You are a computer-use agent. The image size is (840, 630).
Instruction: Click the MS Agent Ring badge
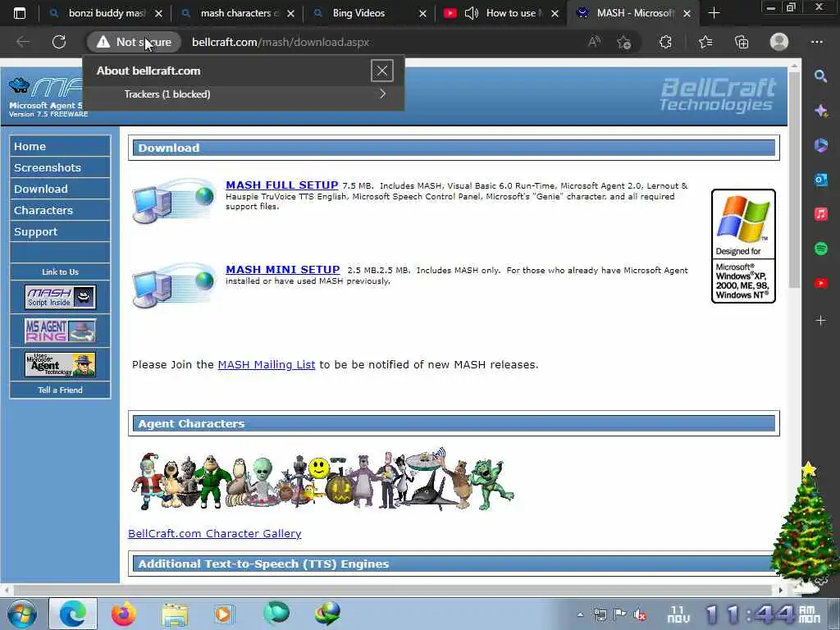pyautogui.click(x=61, y=331)
